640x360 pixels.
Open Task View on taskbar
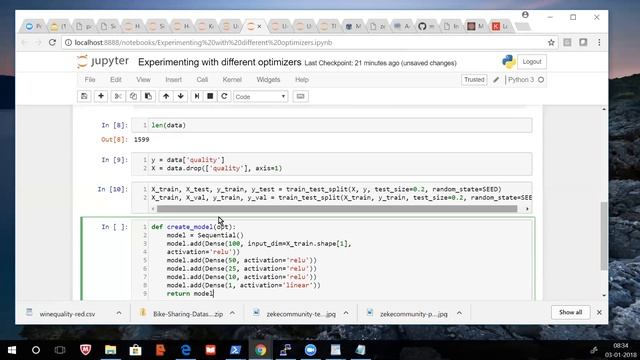click(60, 350)
